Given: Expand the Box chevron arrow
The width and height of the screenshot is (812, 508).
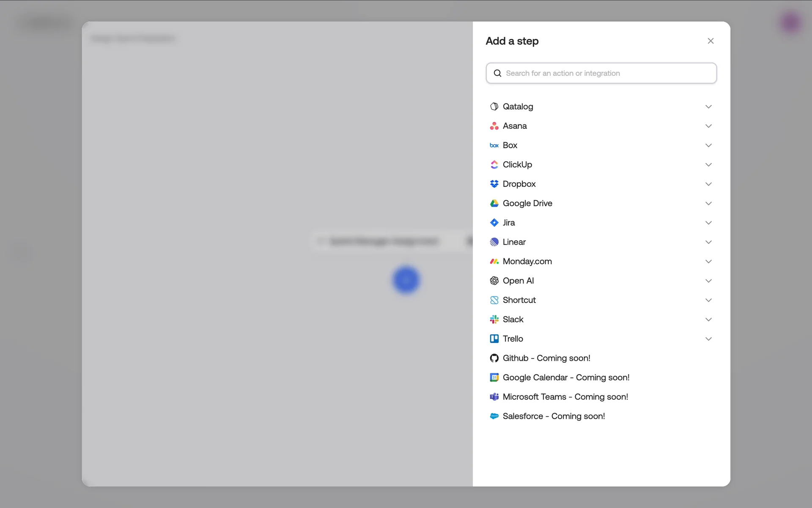Looking at the screenshot, I should [708, 146].
